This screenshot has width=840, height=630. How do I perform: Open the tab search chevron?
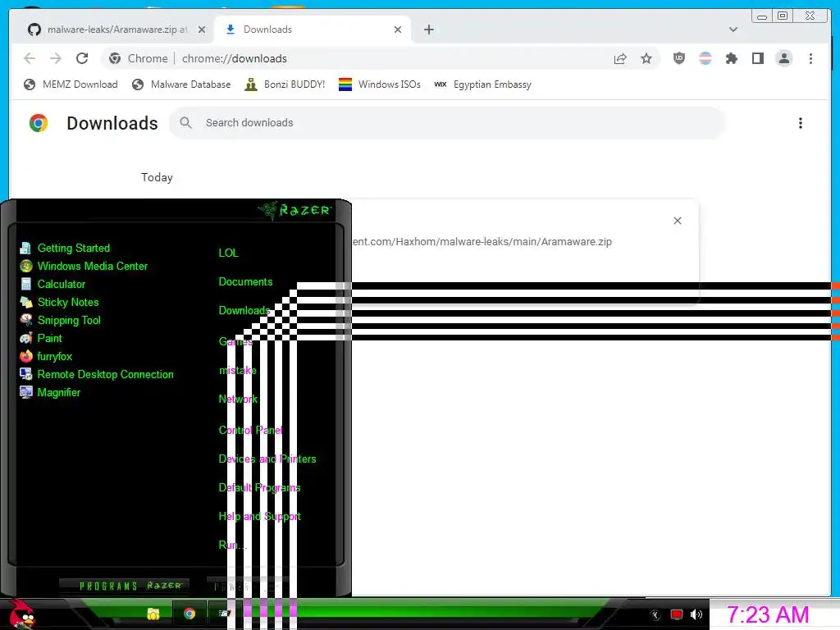733,30
